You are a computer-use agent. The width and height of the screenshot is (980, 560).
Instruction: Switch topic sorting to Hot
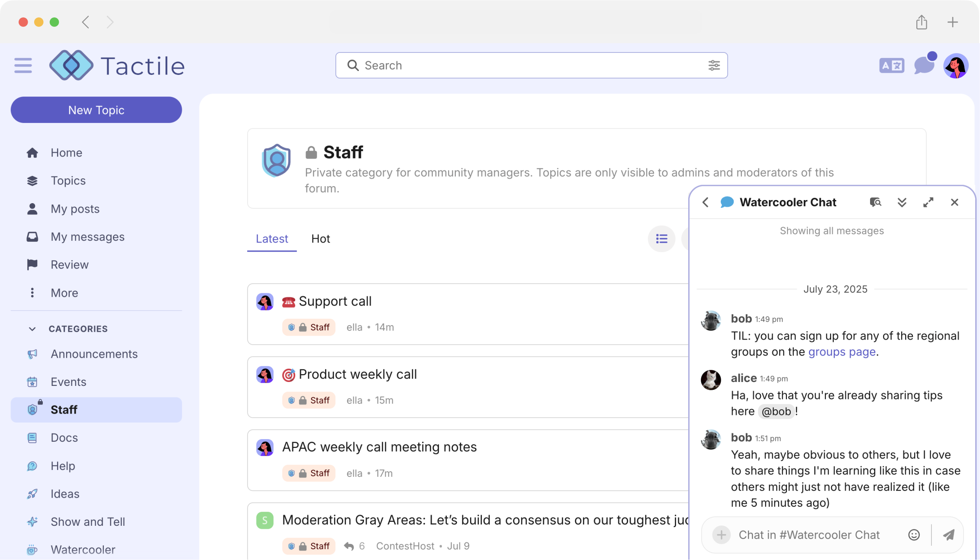320,239
